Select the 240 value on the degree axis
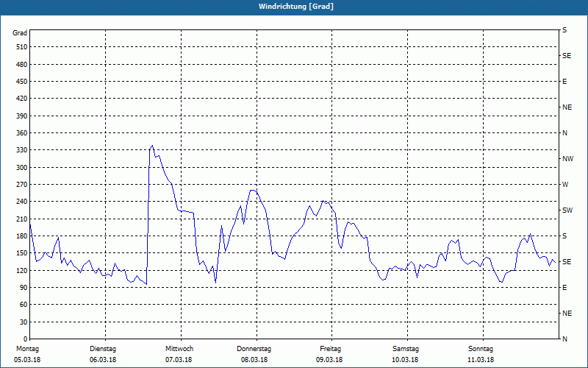 [x=22, y=202]
